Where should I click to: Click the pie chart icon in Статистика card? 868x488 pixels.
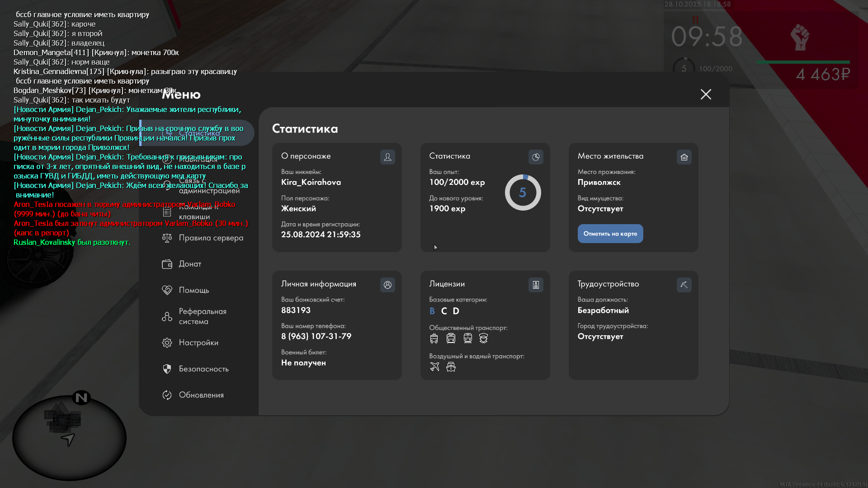(x=536, y=157)
